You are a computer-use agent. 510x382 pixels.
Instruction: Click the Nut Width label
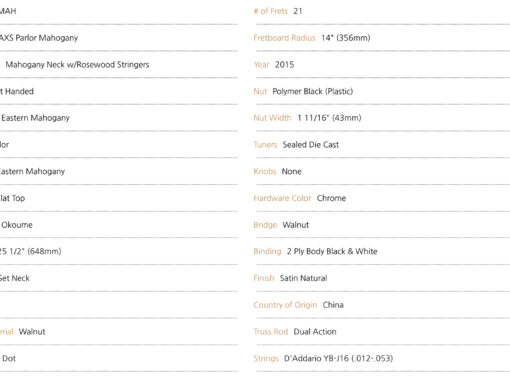[x=272, y=118]
